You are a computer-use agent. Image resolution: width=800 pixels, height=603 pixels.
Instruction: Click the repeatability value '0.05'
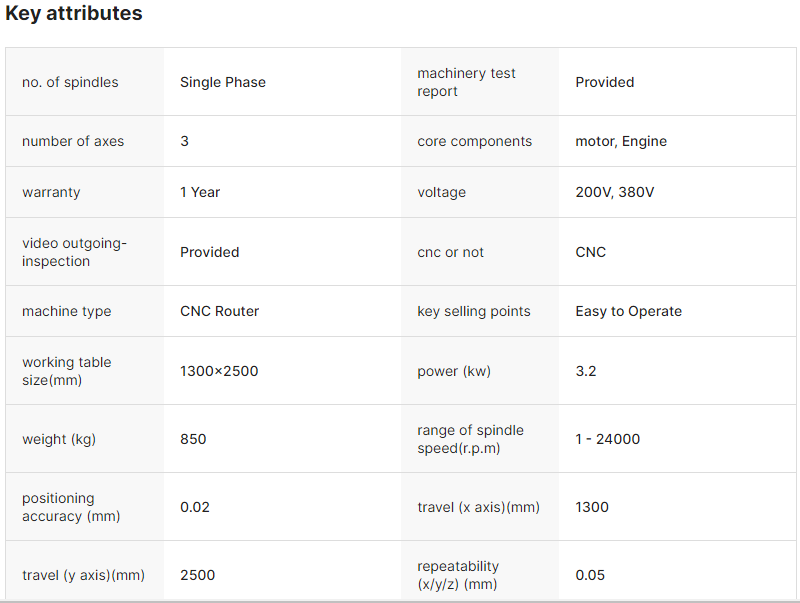click(x=590, y=575)
